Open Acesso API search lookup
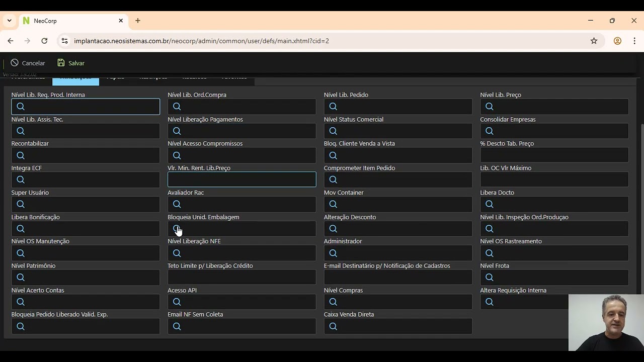 click(177, 302)
